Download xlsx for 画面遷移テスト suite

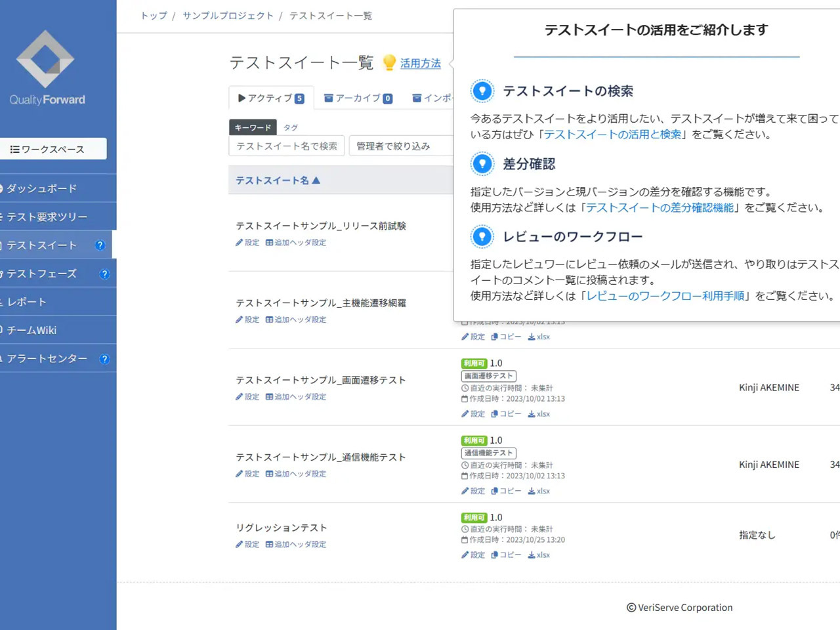pyautogui.click(x=539, y=414)
